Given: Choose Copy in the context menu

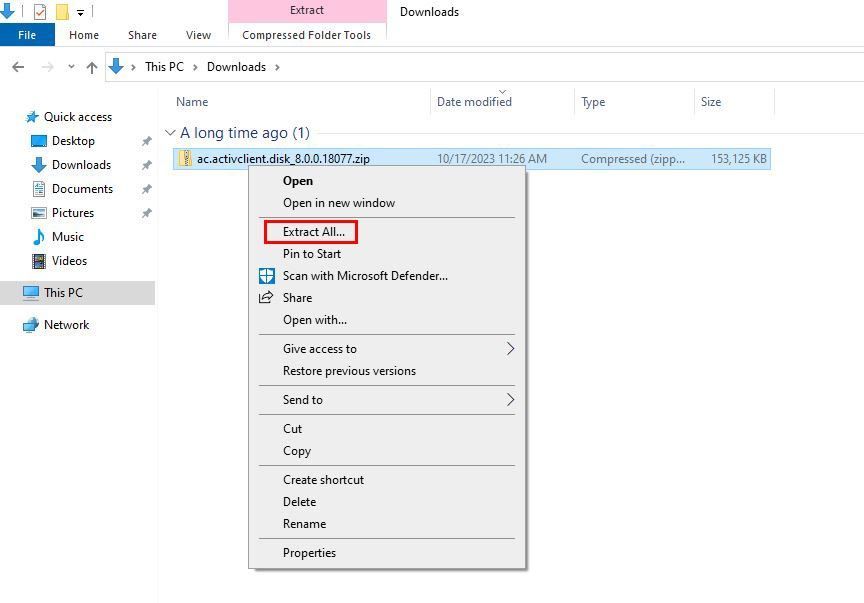Looking at the screenshot, I should tap(387, 451).
